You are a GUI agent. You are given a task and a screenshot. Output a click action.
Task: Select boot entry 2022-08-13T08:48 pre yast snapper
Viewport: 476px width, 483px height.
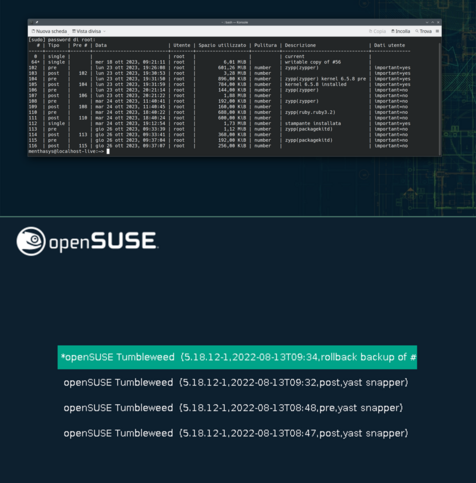pyautogui.click(x=233, y=408)
